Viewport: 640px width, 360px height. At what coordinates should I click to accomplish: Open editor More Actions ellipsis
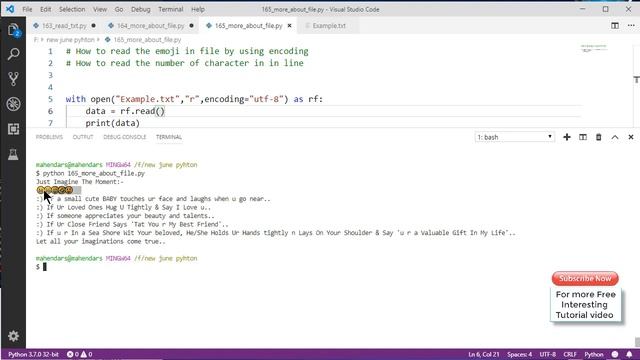point(631,25)
